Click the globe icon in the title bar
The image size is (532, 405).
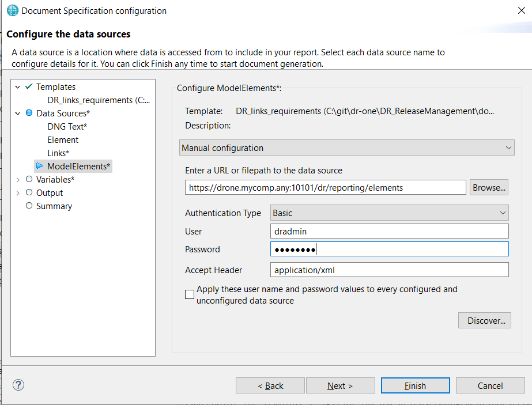pyautogui.click(x=12, y=11)
